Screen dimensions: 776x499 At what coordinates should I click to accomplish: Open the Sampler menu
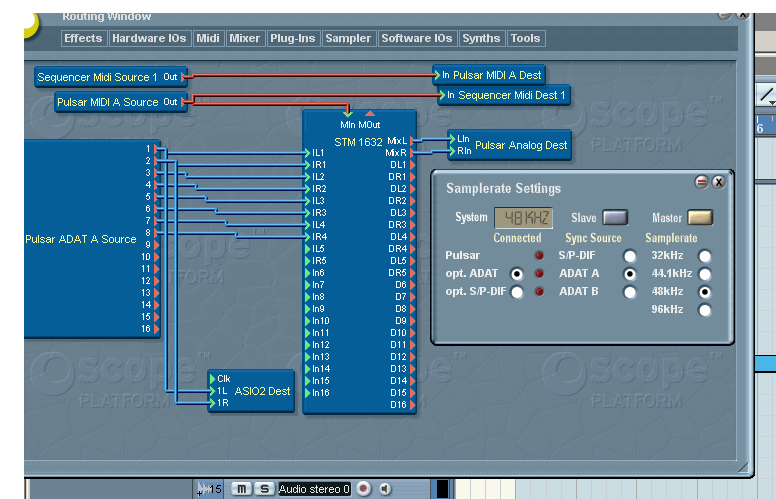pyautogui.click(x=348, y=39)
